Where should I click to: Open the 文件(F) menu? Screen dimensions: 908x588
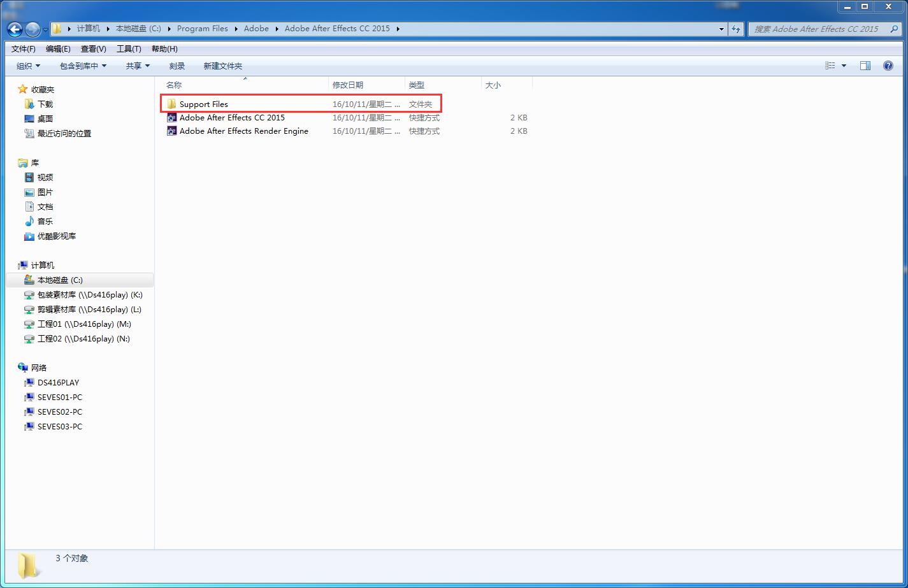pos(24,48)
